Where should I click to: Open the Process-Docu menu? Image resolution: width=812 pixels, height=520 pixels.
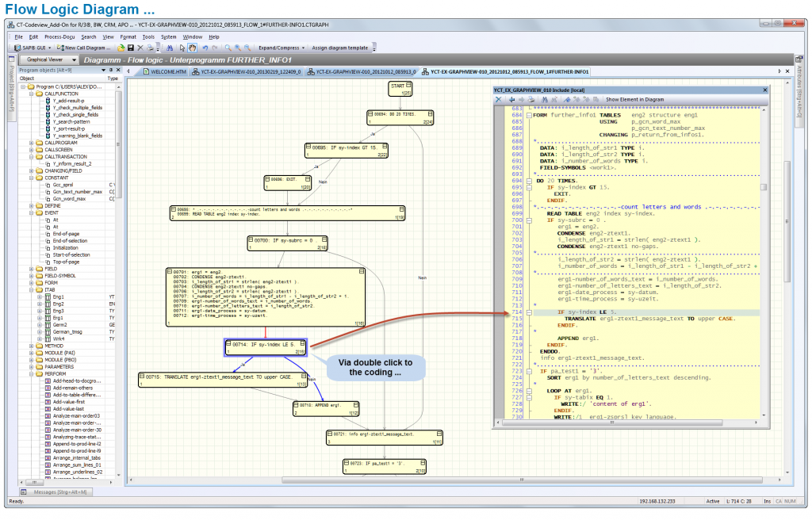(59, 36)
